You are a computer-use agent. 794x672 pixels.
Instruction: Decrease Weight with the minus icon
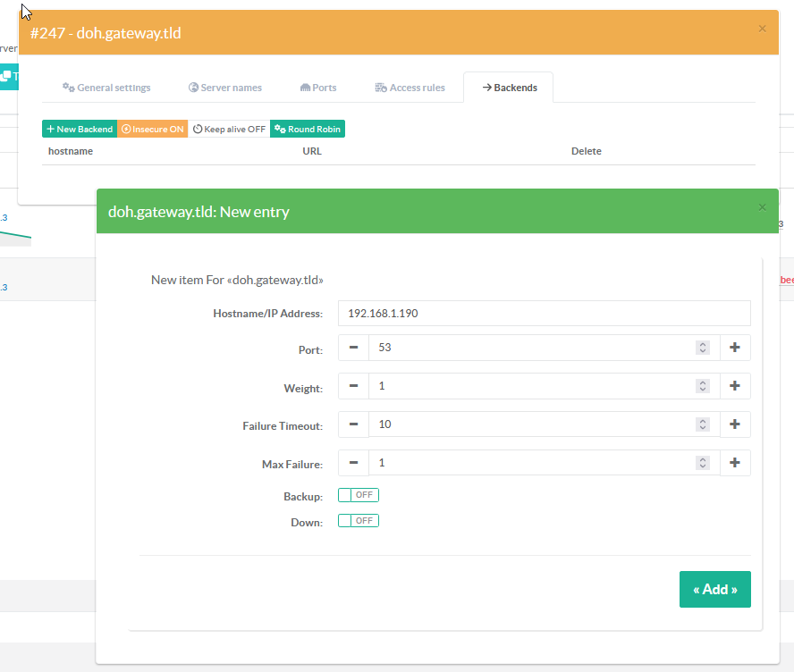[x=353, y=386]
